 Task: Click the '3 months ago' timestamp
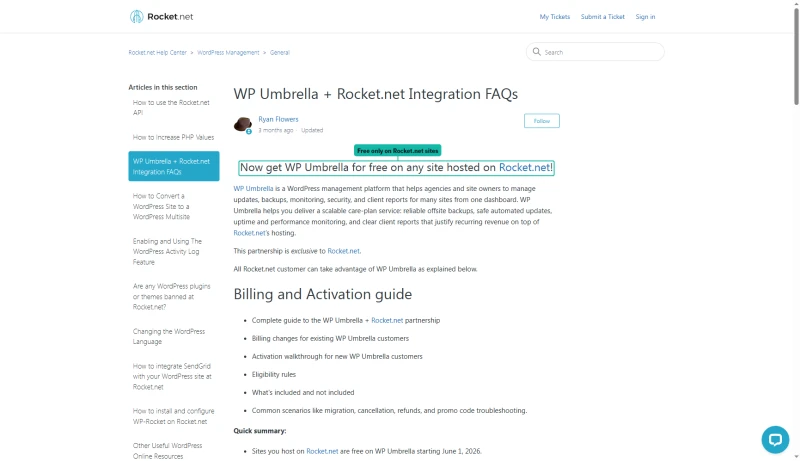pos(276,131)
